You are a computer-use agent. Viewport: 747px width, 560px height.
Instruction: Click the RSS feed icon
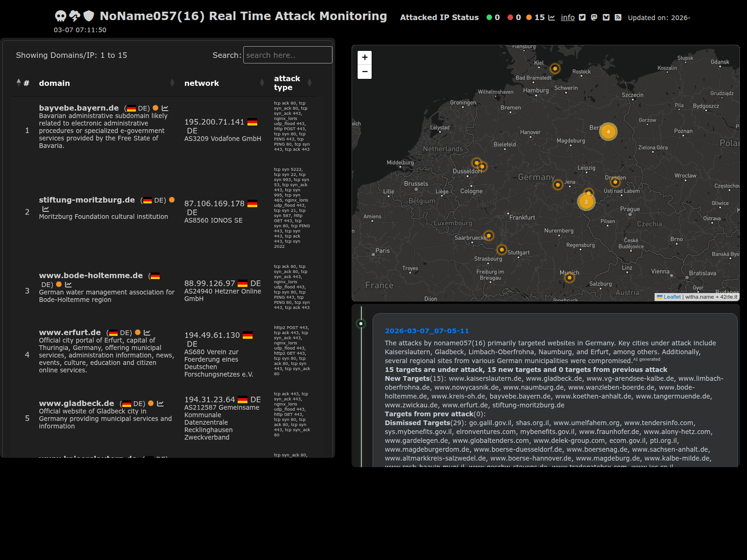[618, 17]
